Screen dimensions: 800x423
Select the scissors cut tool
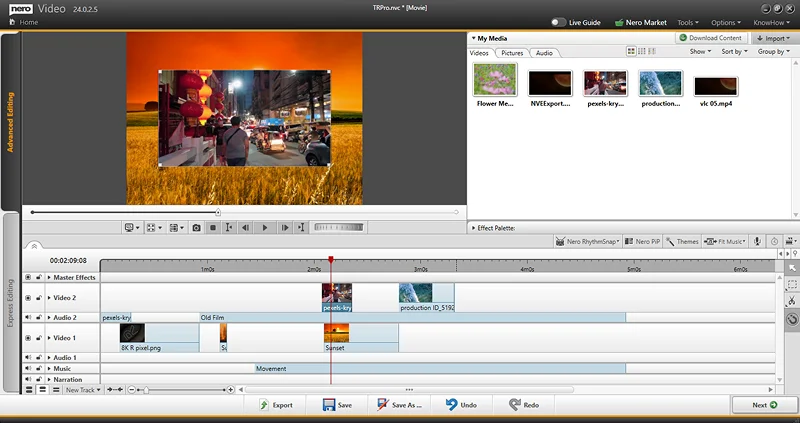pos(791,301)
